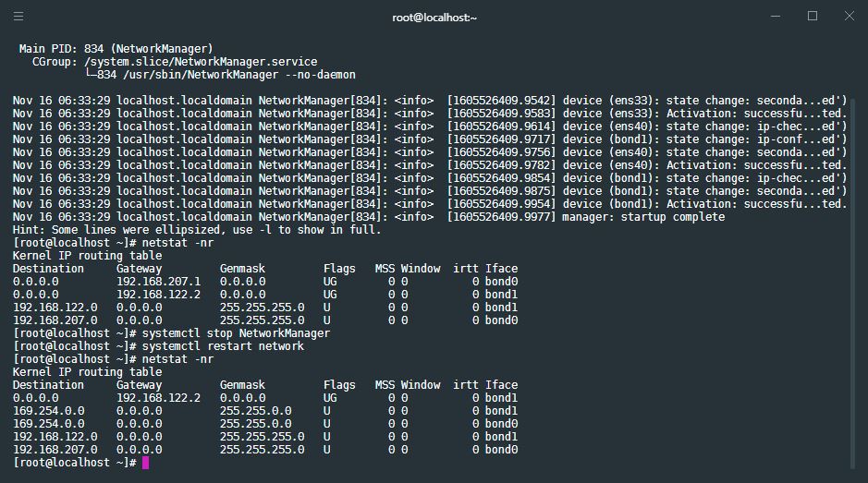This screenshot has width=868, height=483.
Task: Click the log line with [1605526409.9614]
Action: pos(430,127)
